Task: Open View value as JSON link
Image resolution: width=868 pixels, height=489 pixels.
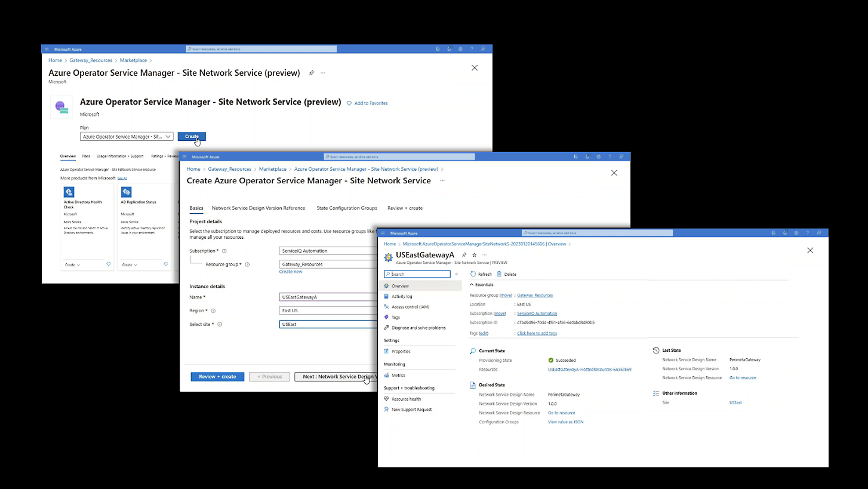Action: pyautogui.click(x=565, y=422)
